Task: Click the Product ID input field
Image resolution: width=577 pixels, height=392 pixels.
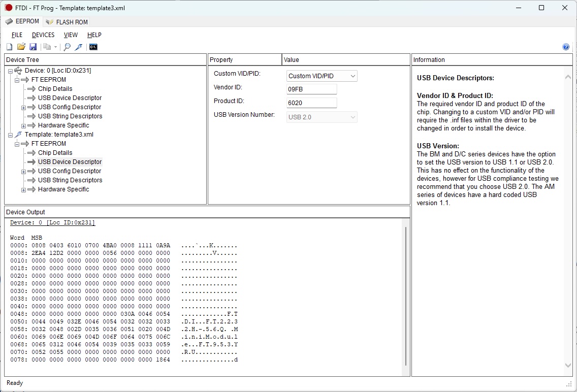Action: pos(311,103)
